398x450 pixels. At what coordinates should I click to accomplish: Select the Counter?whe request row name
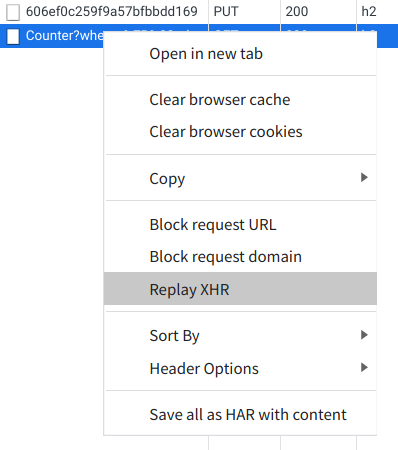click(x=65, y=36)
